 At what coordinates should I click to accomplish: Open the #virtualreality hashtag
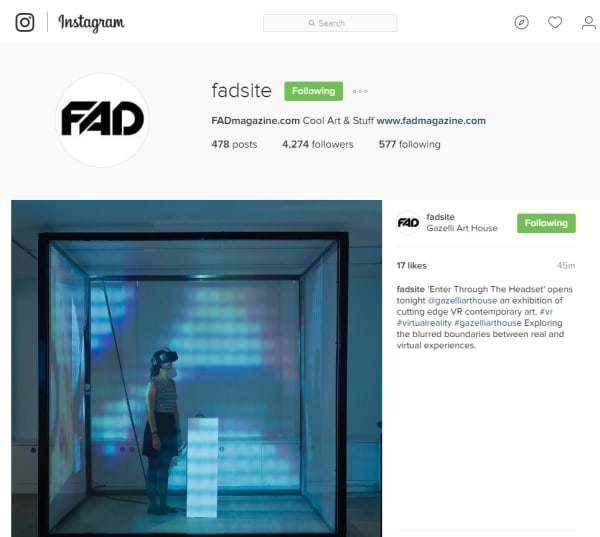(x=424, y=323)
